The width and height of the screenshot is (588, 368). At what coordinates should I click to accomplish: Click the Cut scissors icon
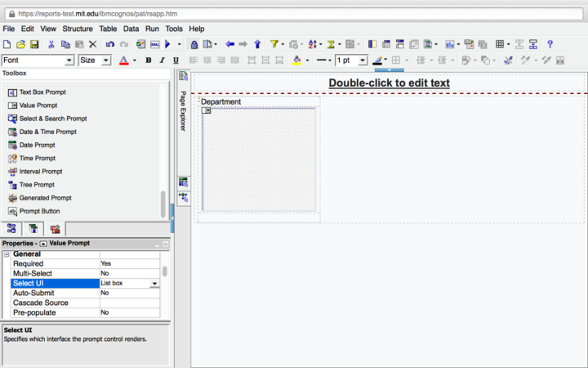coord(51,44)
